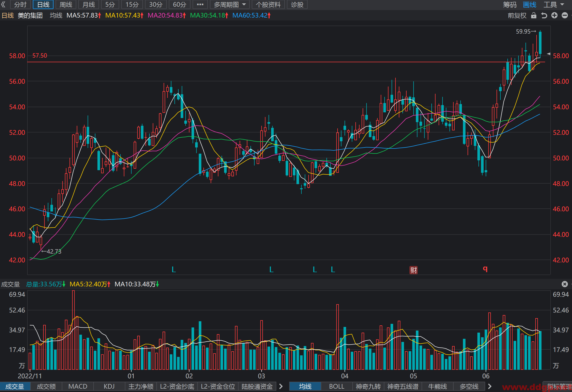Zoom out with the minus circle icon
The height and width of the screenshot is (392, 572).
565,15
